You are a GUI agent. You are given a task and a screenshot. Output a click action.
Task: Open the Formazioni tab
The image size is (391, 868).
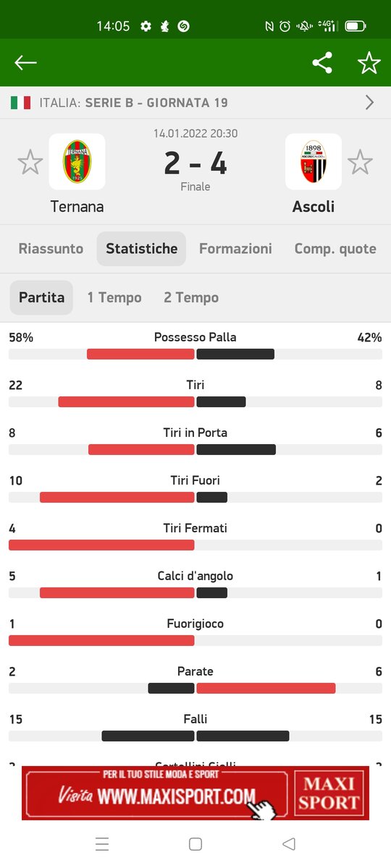pos(235,249)
